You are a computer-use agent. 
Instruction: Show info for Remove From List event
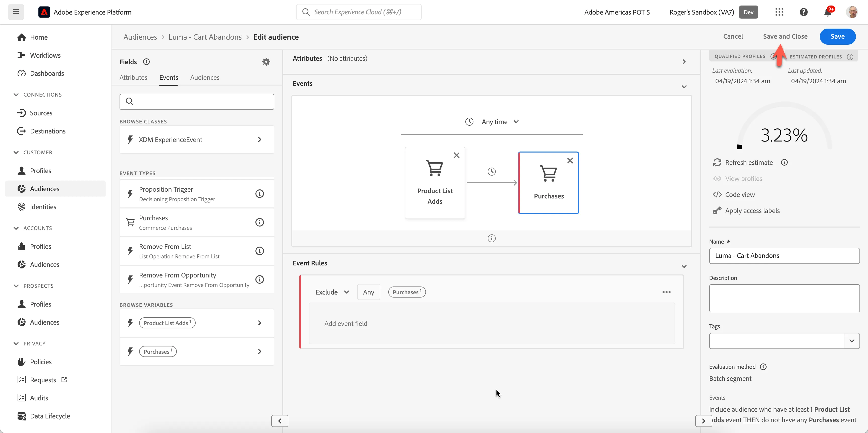click(x=259, y=251)
